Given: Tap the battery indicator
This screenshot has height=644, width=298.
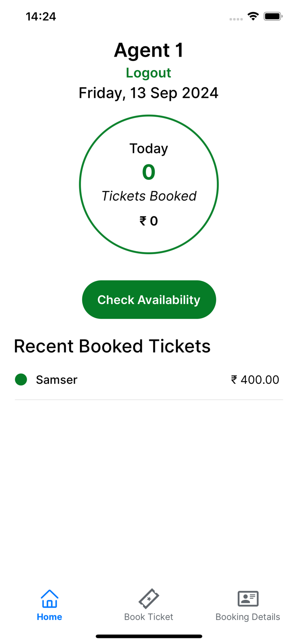Looking at the screenshot, I should [273, 16].
